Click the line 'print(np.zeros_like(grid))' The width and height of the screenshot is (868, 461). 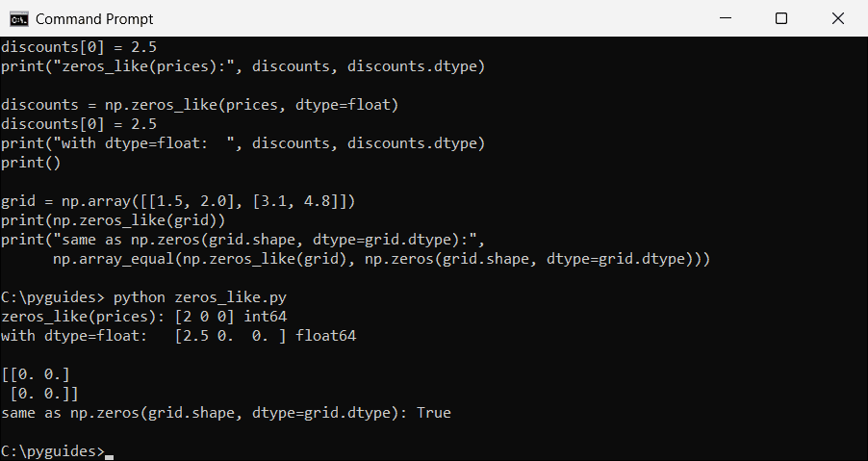click(x=113, y=220)
